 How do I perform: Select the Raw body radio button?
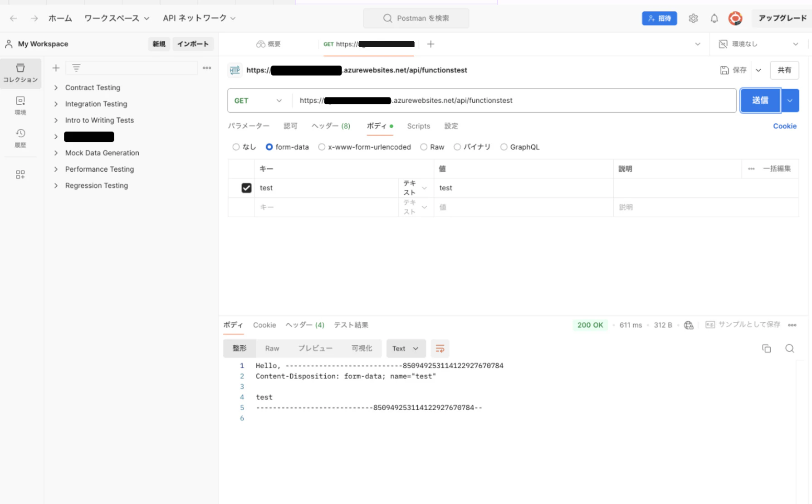[x=424, y=147]
